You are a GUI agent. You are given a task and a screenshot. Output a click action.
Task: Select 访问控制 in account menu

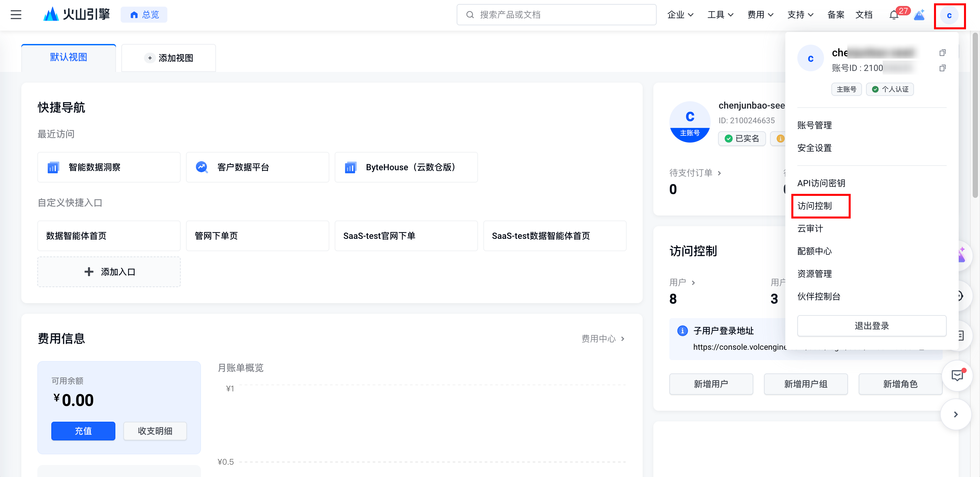click(815, 206)
